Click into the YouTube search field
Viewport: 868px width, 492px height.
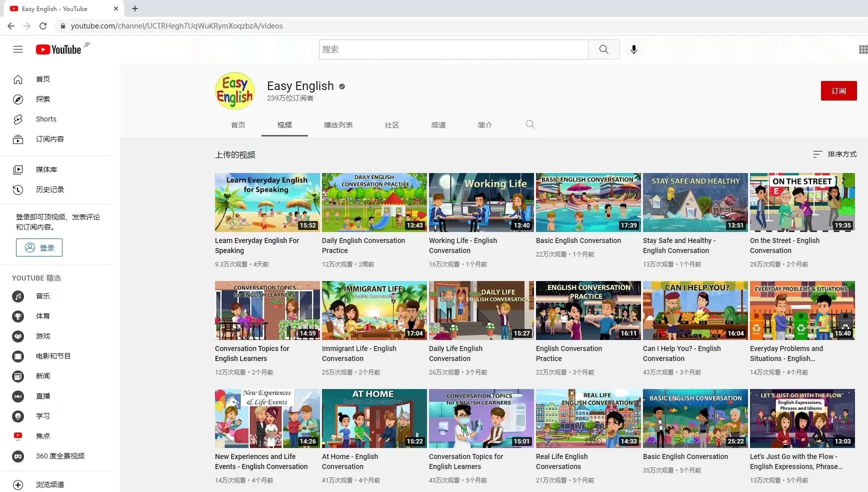point(453,49)
